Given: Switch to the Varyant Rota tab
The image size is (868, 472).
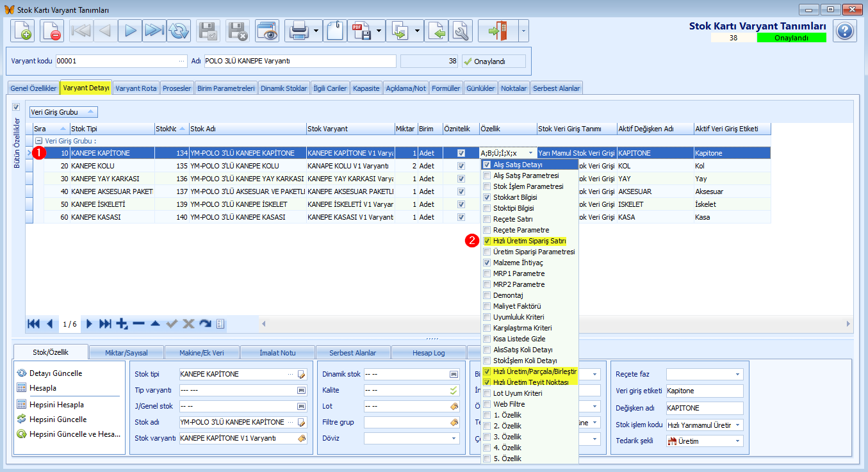Looking at the screenshot, I should [136, 88].
